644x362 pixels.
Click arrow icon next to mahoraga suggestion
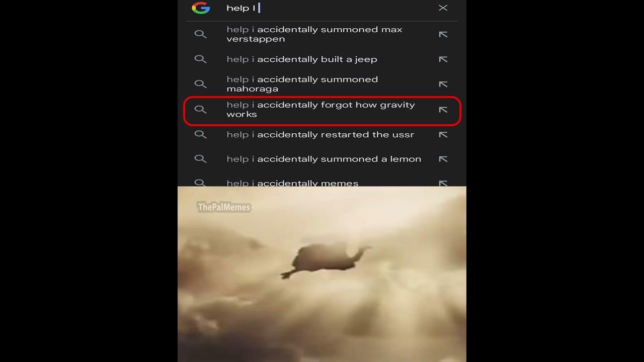click(x=443, y=84)
